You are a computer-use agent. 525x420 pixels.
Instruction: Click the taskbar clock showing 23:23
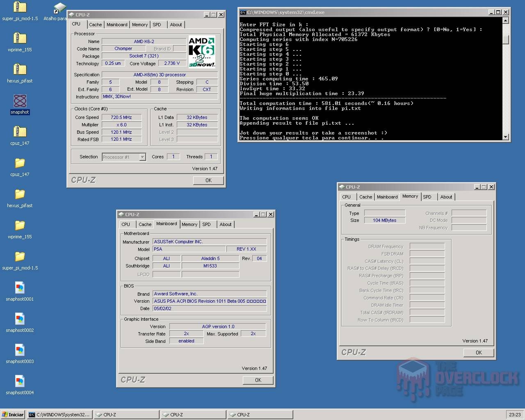pos(515,415)
